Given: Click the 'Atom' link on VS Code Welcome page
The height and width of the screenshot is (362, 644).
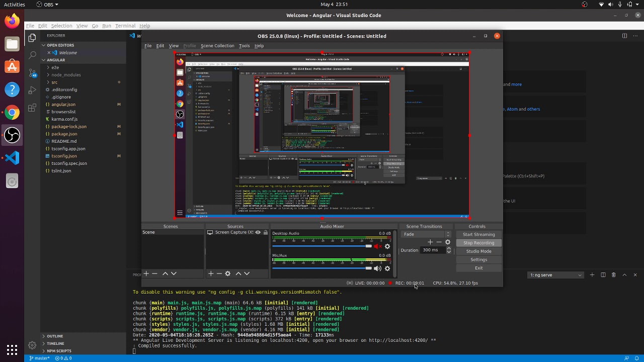Looking at the screenshot, I should pos(512,109).
